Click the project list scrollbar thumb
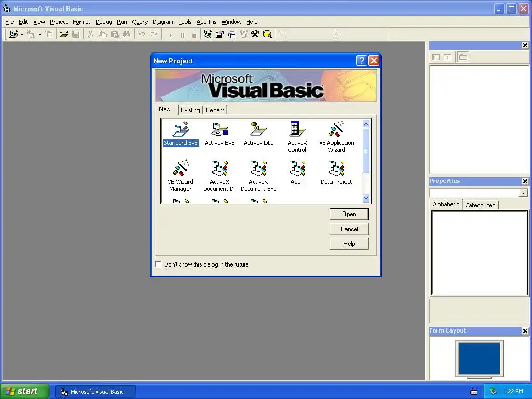The height and width of the screenshot is (399, 532). (x=366, y=151)
